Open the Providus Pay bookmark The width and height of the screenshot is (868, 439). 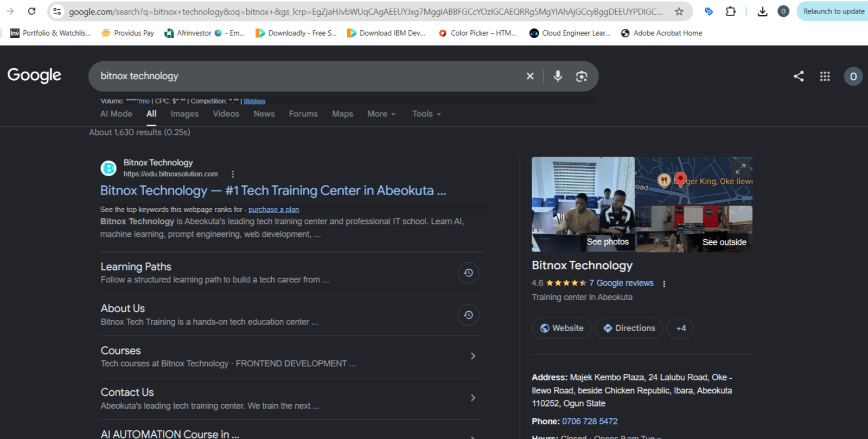click(127, 33)
